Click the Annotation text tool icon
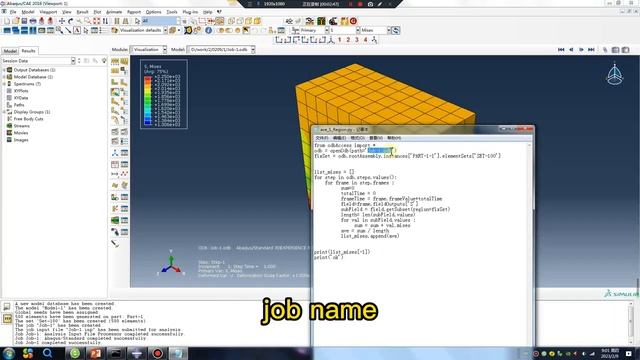Image resolution: width=640 pixels, height=360 pixels. tap(77, 30)
